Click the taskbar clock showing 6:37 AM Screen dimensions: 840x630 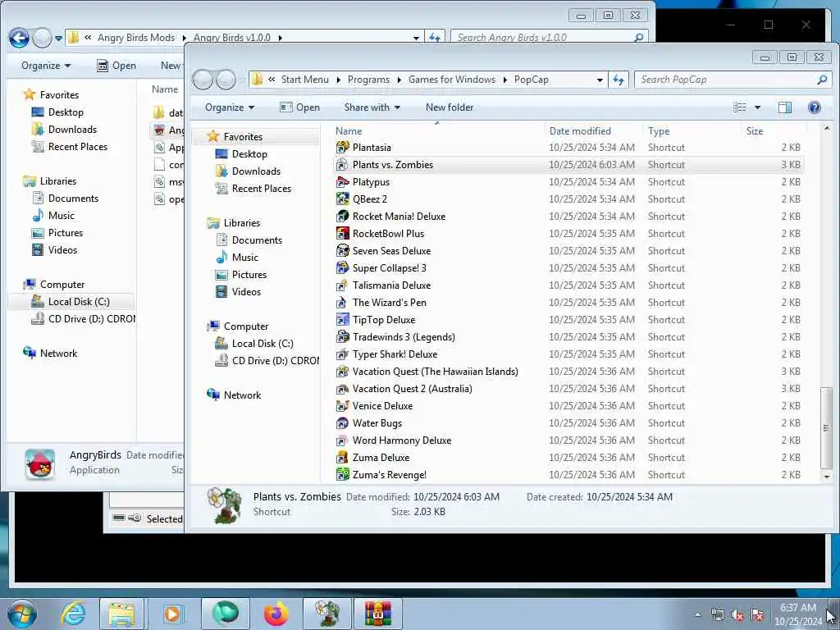tap(797, 614)
